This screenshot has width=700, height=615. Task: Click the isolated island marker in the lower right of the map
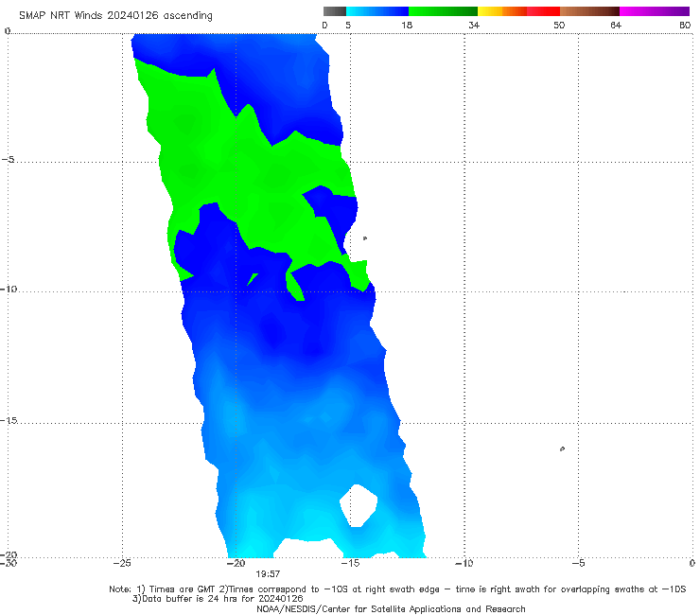pyautogui.click(x=562, y=448)
